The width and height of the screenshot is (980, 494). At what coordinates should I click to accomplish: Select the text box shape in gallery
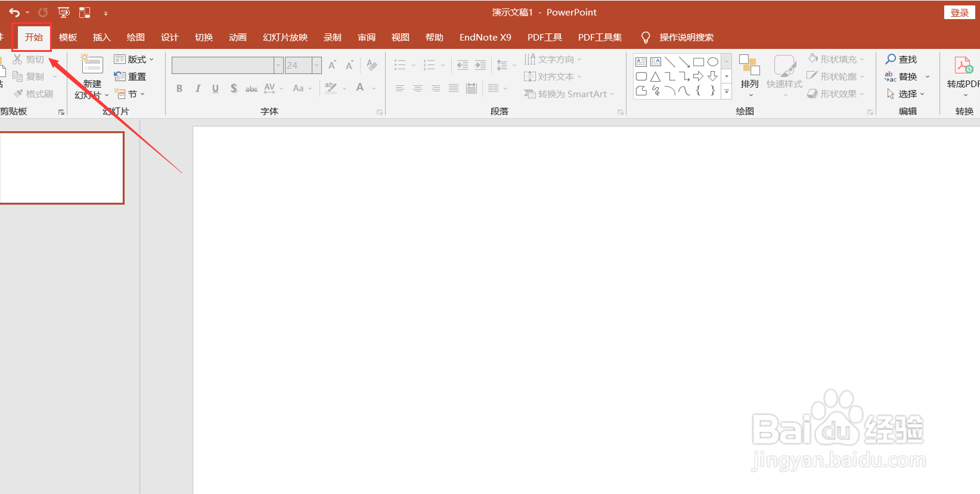pyautogui.click(x=641, y=62)
